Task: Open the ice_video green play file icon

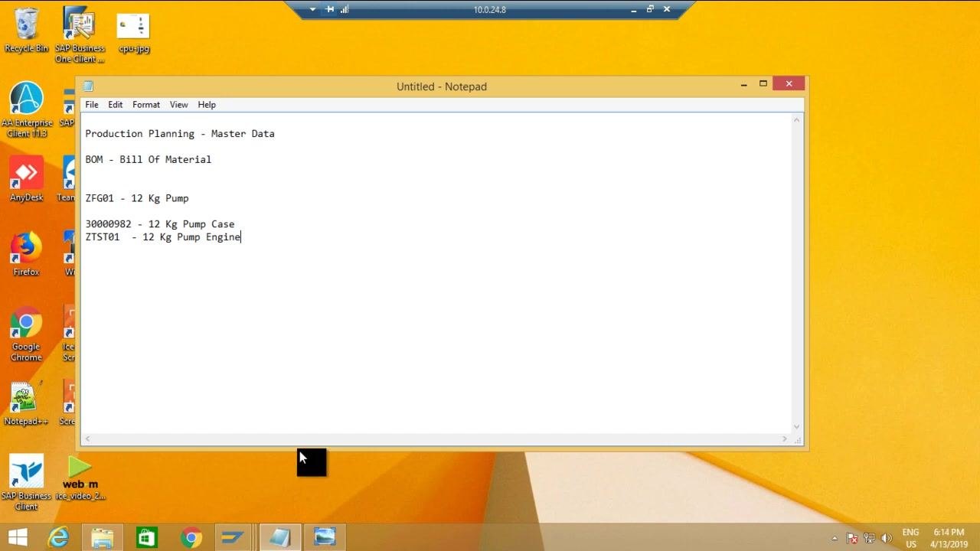Action: coord(80,478)
